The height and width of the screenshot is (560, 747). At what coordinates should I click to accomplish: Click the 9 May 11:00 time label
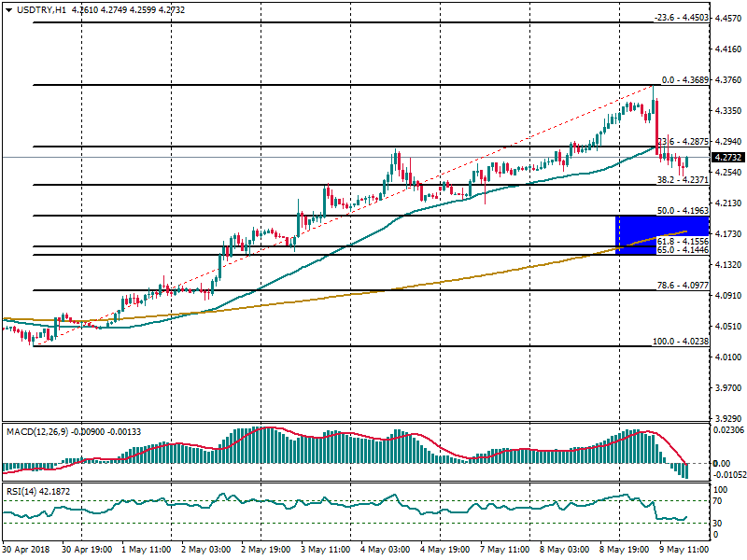click(683, 552)
